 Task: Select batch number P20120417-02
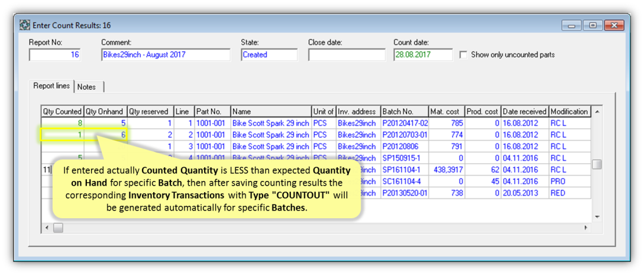tap(404, 123)
